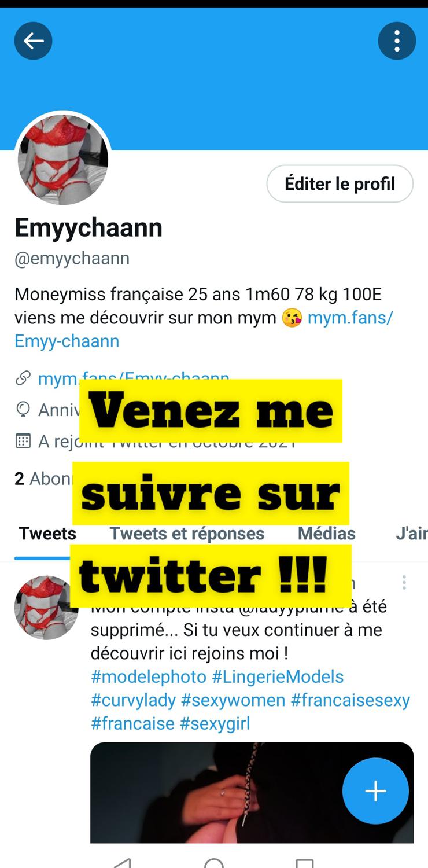The height and width of the screenshot is (868, 428).
Task: Click the #LingerieModels hashtag
Action: point(278,676)
